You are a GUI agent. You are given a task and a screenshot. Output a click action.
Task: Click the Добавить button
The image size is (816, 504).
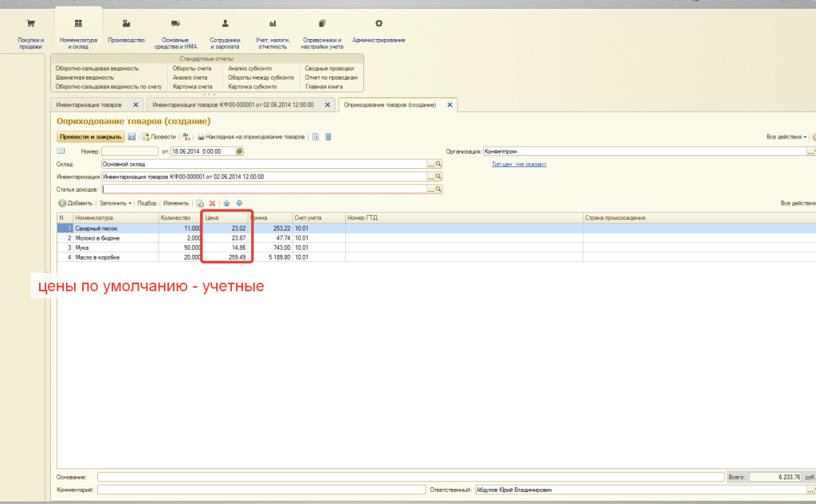tap(76, 203)
